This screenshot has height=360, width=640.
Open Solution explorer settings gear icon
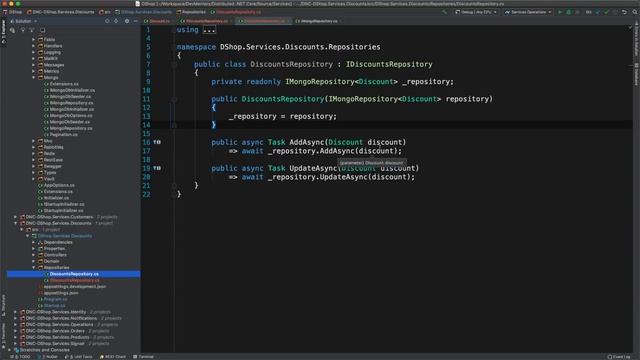coord(127,21)
